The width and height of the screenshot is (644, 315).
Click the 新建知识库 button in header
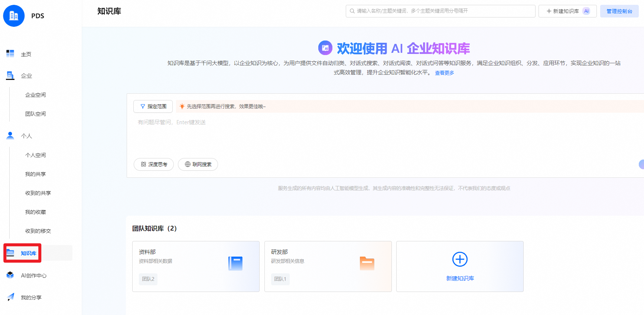pos(567,11)
